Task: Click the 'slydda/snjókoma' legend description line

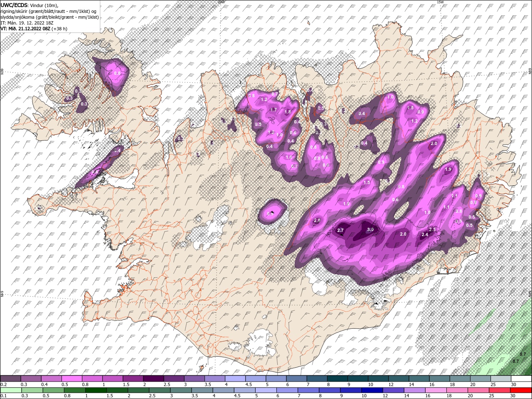Action: pos(50,17)
